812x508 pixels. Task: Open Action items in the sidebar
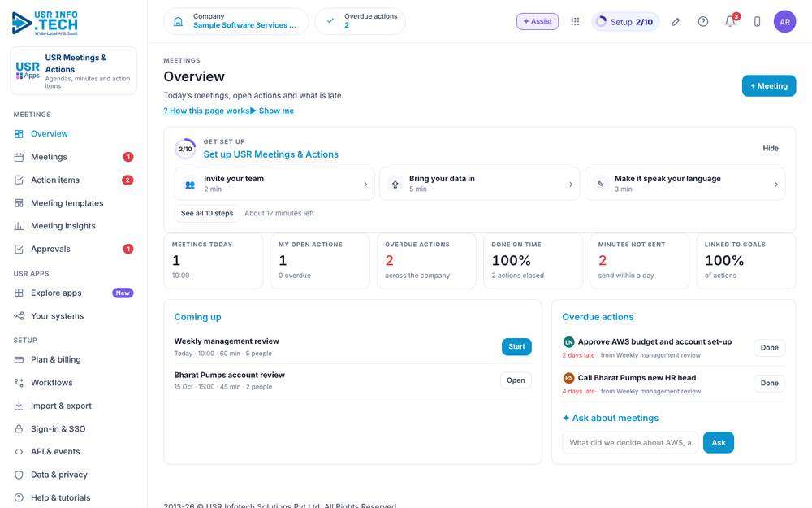coord(74,180)
